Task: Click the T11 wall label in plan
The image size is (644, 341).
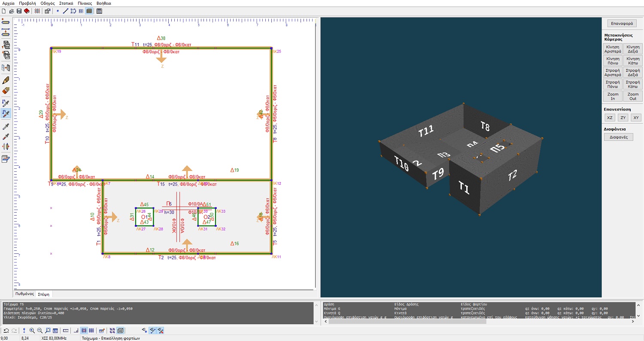Action: [x=135, y=44]
